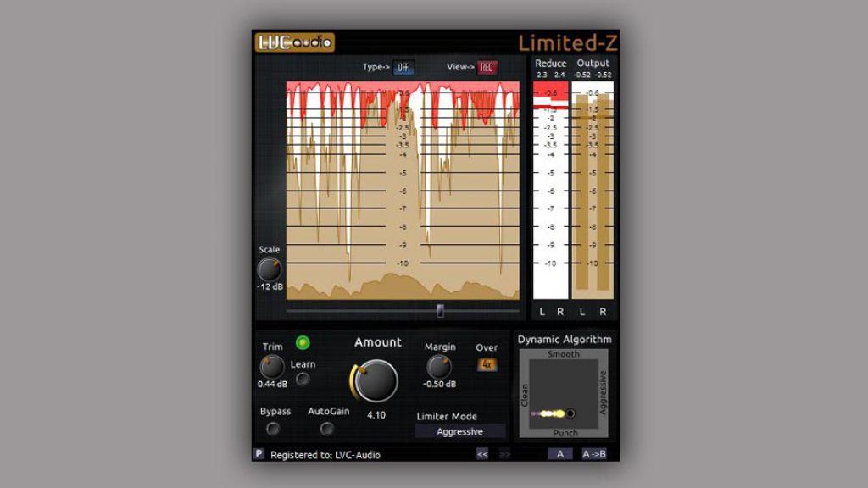Click the Clean label in the algorithm pad
Image resolution: width=868 pixels, height=488 pixels.
point(524,395)
